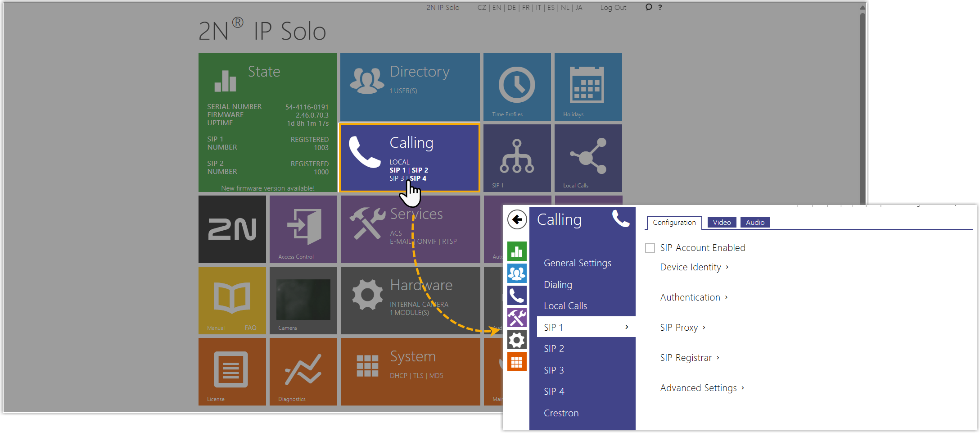Open the Holidays calendar tile
Image resolution: width=980 pixels, height=433 pixels.
coord(588,87)
